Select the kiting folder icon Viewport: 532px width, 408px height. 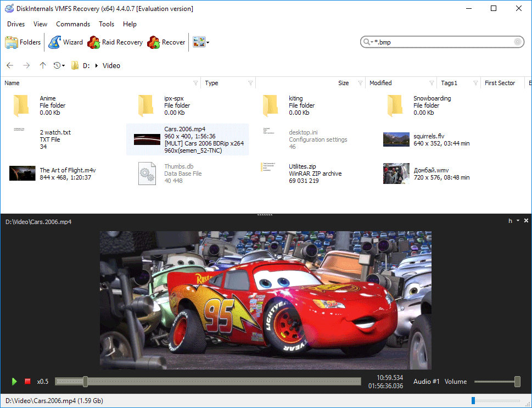[270, 105]
